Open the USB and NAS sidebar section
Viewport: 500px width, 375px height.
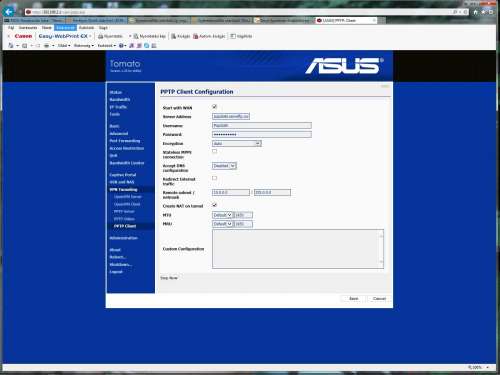pos(122,182)
